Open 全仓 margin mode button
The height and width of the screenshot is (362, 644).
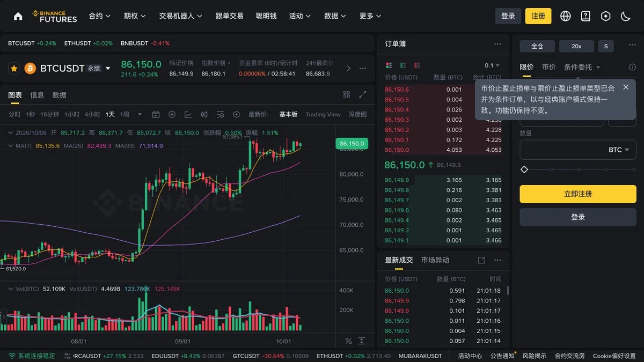(537, 46)
